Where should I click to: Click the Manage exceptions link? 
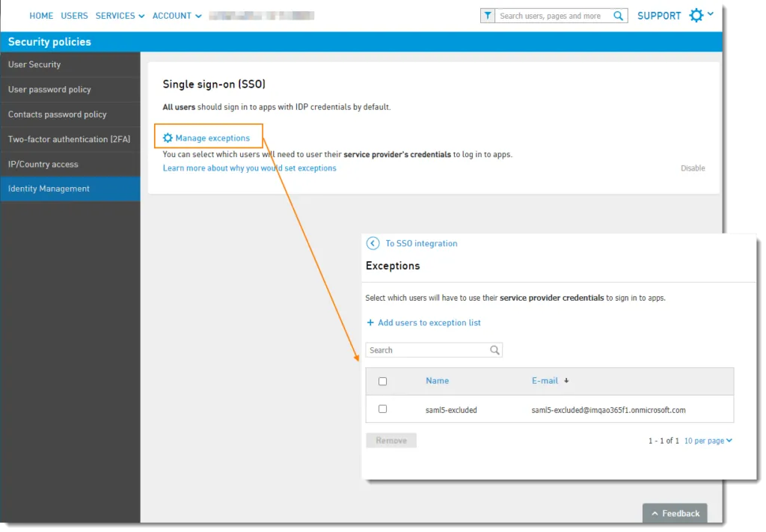click(x=212, y=138)
